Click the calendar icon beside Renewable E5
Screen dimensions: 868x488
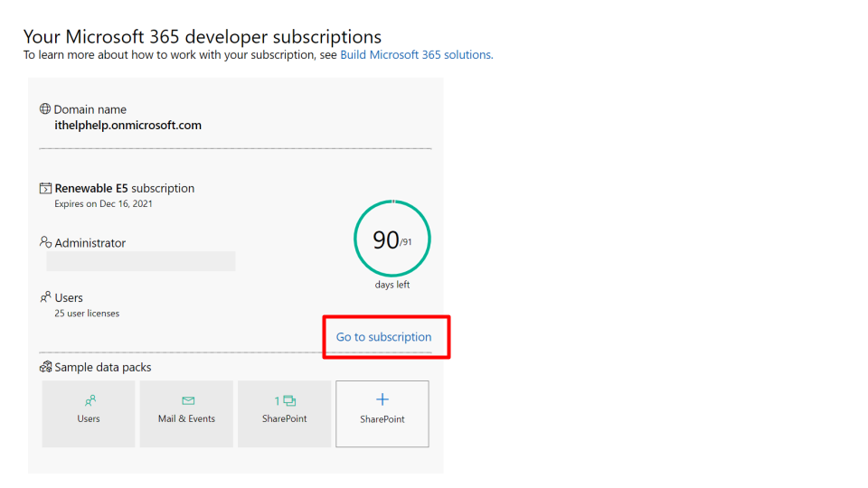(x=45, y=188)
